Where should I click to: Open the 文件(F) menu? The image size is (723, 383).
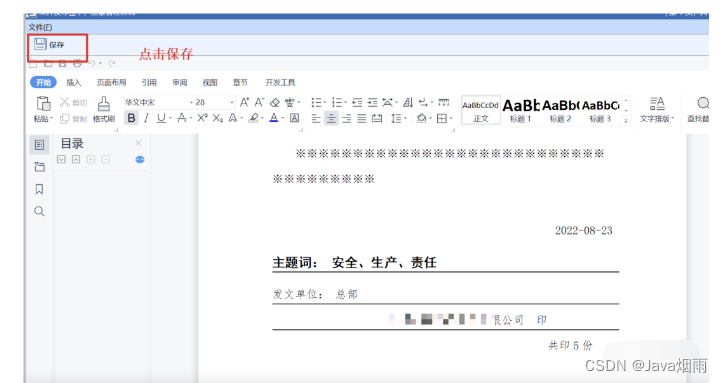click(40, 28)
